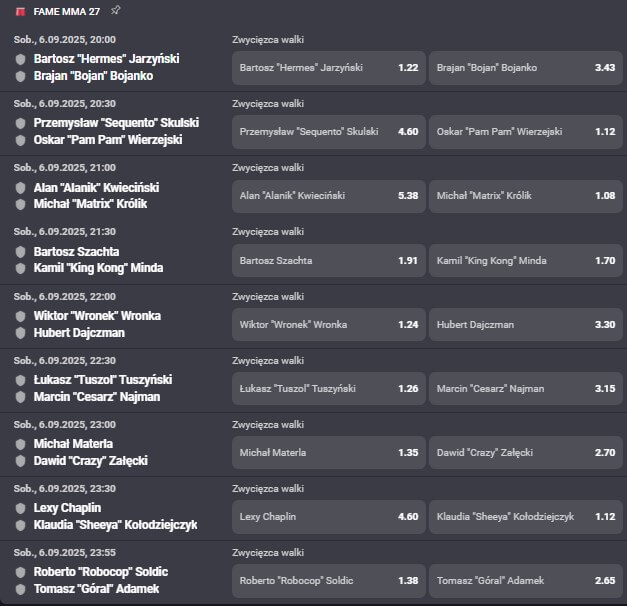The height and width of the screenshot is (606, 627).
Task: Click shield icon beside Kamil "King Kong" Minda
Action: (20, 268)
